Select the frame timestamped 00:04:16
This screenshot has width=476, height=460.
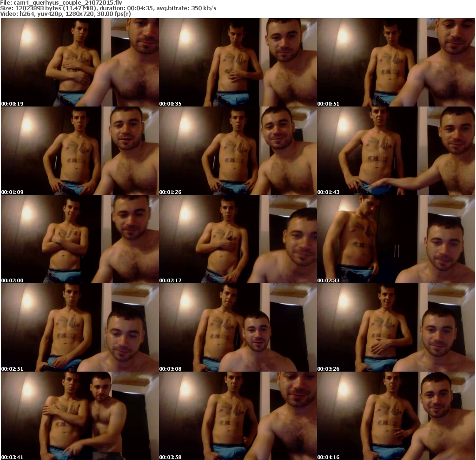pos(396,416)
